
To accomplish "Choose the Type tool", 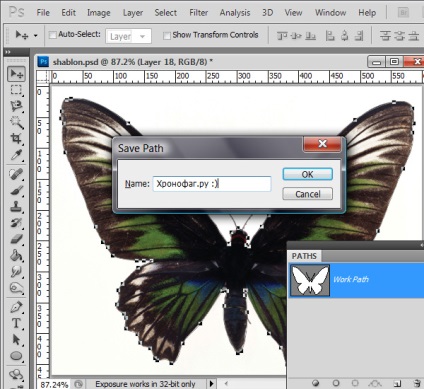I will click(x=16, y=323).
